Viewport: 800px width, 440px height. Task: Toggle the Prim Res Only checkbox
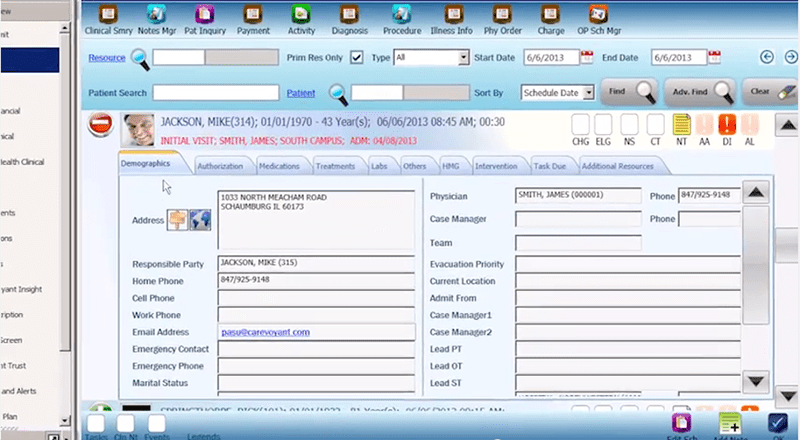coord(357,57)
